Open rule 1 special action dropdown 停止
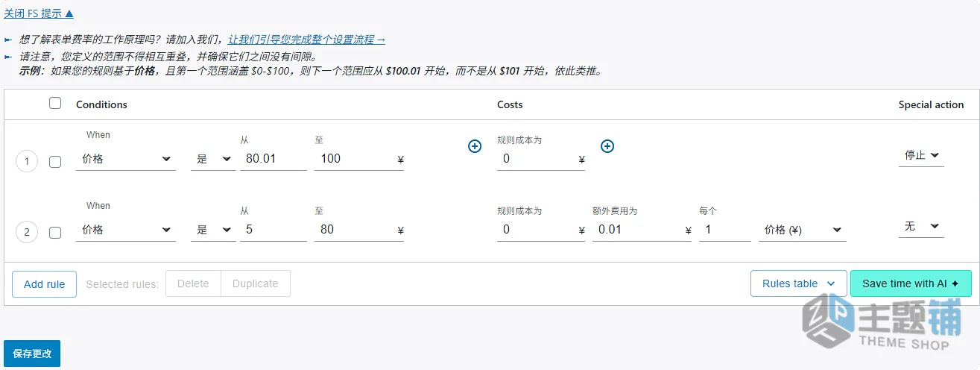The width and height of the screenshot is (980, 370). coord(921,155)
